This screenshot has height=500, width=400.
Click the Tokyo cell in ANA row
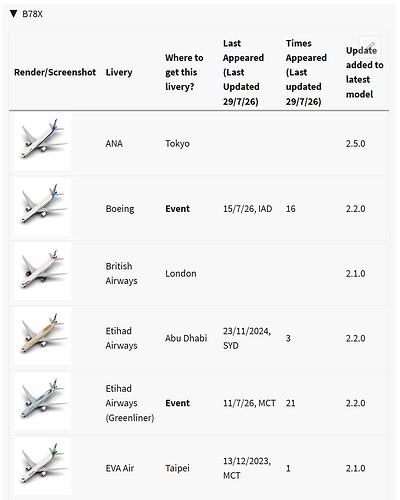coord(177,144)
